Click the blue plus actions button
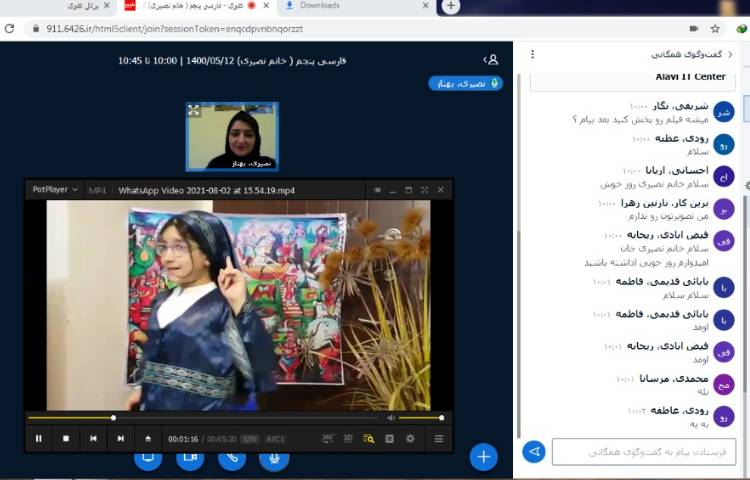This screenshot has height=480, width=750. pos(483,456)
